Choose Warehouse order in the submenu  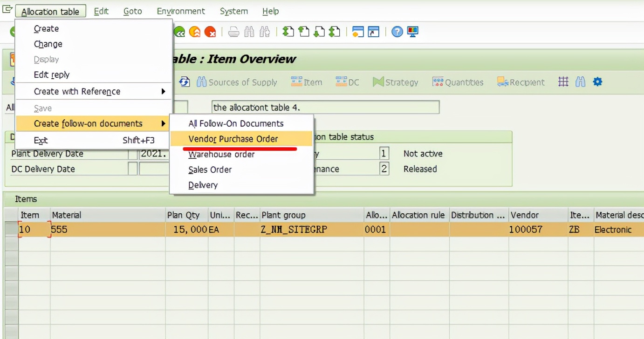[x=241, y=154]
